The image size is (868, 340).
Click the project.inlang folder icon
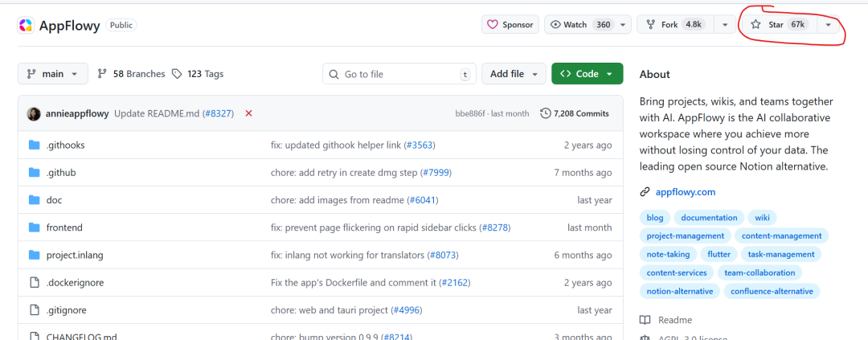pyautogui.click(x=35, y=256)
